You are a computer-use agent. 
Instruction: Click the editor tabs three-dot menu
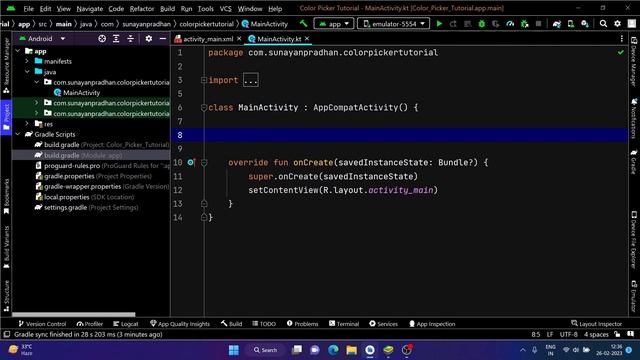(x=622, y=38)
